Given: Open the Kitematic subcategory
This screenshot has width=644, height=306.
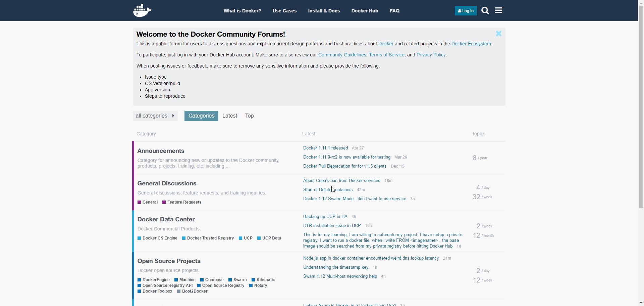Looking at the screenshot, I should click(x=263, y=280).
